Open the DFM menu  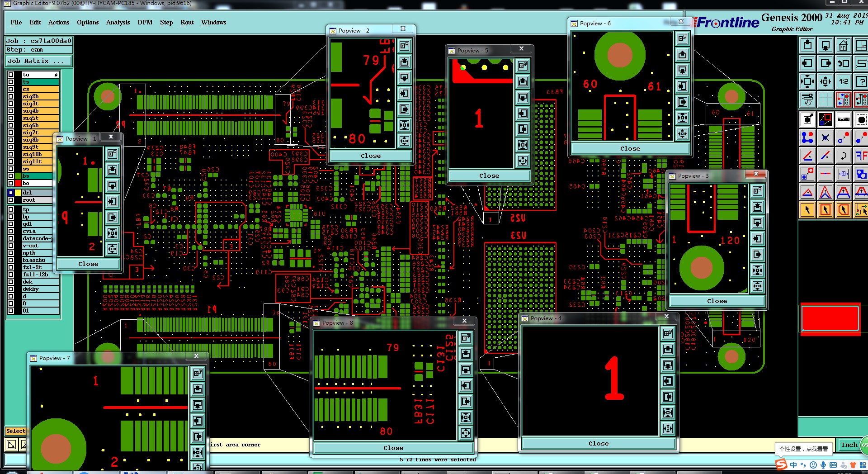(x=145, y=22)
